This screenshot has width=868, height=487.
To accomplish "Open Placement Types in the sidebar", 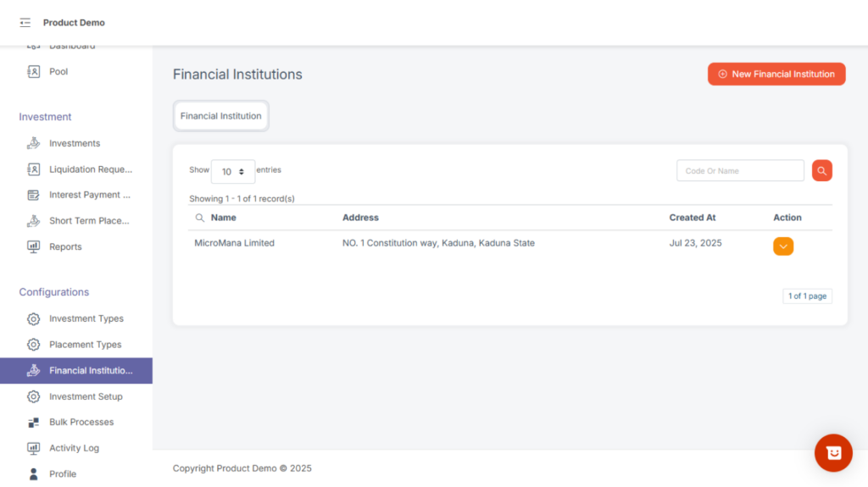I will coord(85,345).
